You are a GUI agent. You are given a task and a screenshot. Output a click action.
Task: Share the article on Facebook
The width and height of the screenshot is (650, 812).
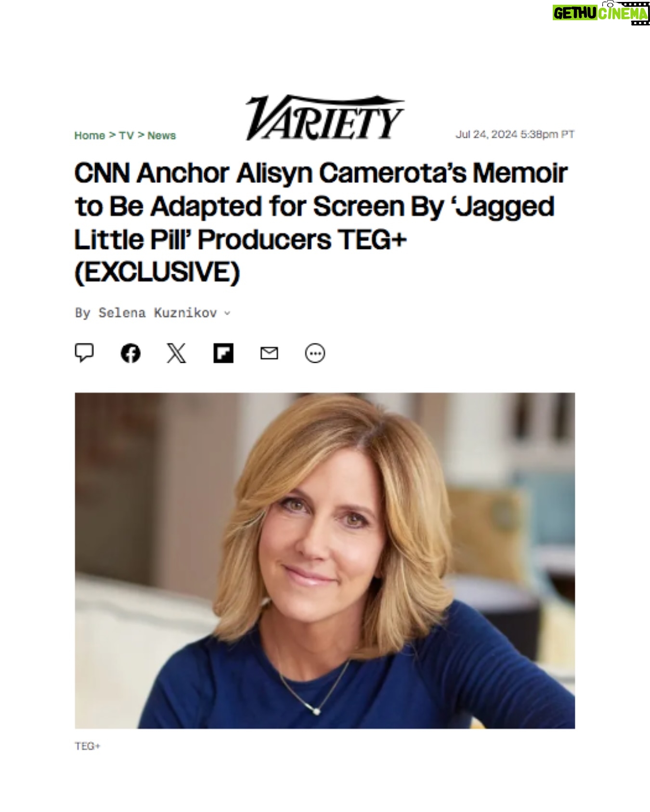click(x=130, y=353)
